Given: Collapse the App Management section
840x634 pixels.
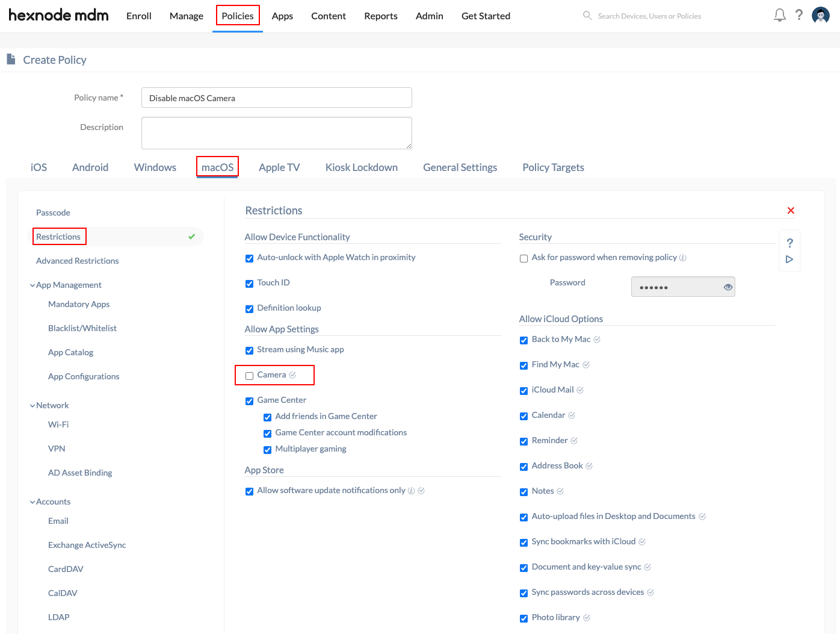Looking at the screenshot, I should [x=32, y=285].
